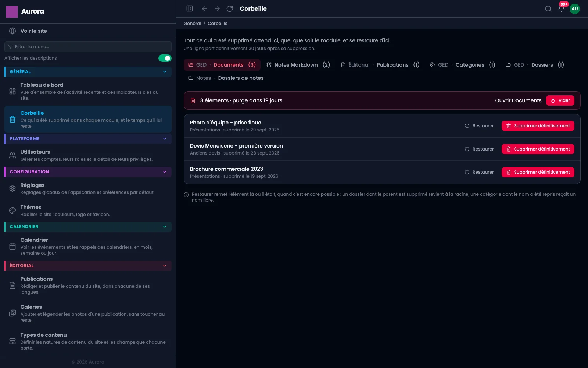Open notifications bell with 99+ badge

click(x=562, y=9)
